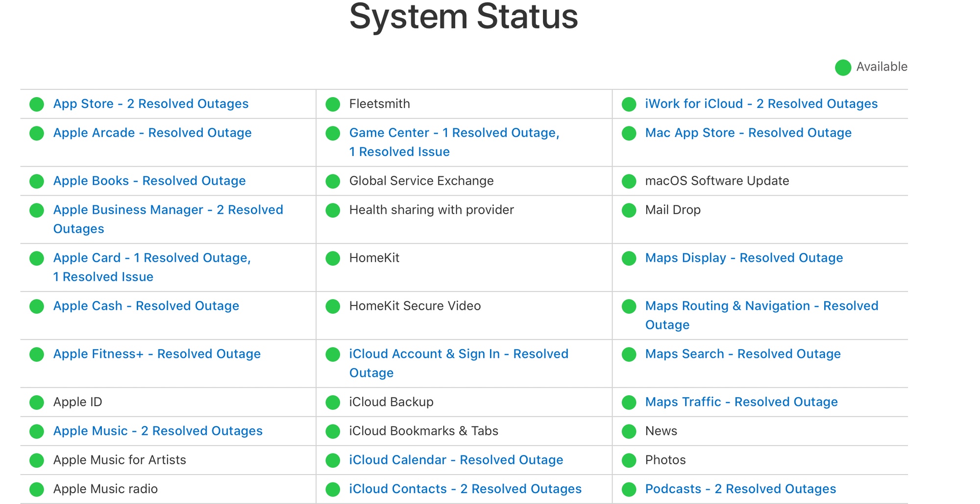
Task: Click green status dot beside Mac App Store
Action: pos(629,133)
